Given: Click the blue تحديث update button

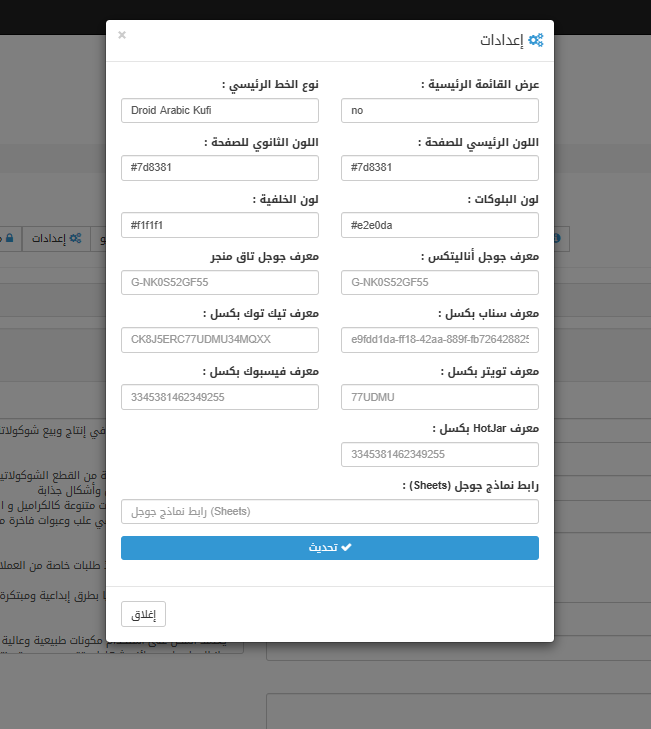Looking at the screenshot, I should (x=329, y=548).
